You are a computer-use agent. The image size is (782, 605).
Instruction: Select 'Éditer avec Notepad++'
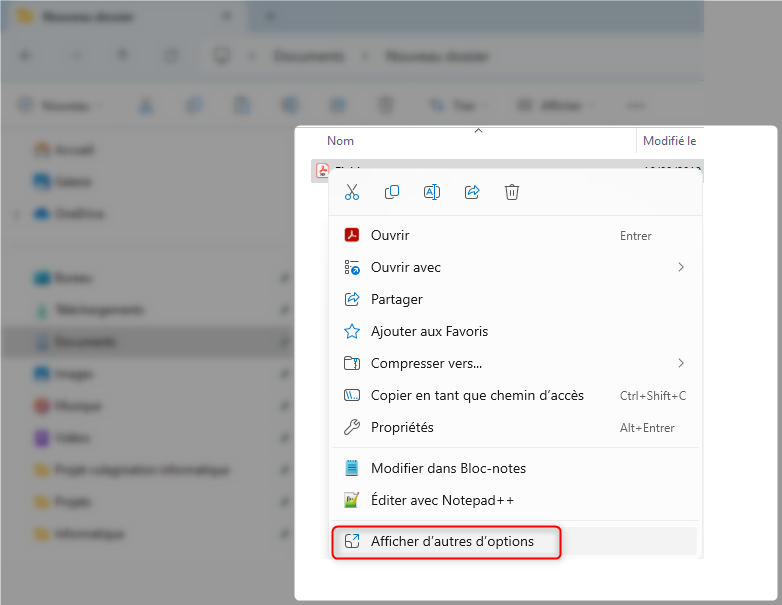(441, 500)
